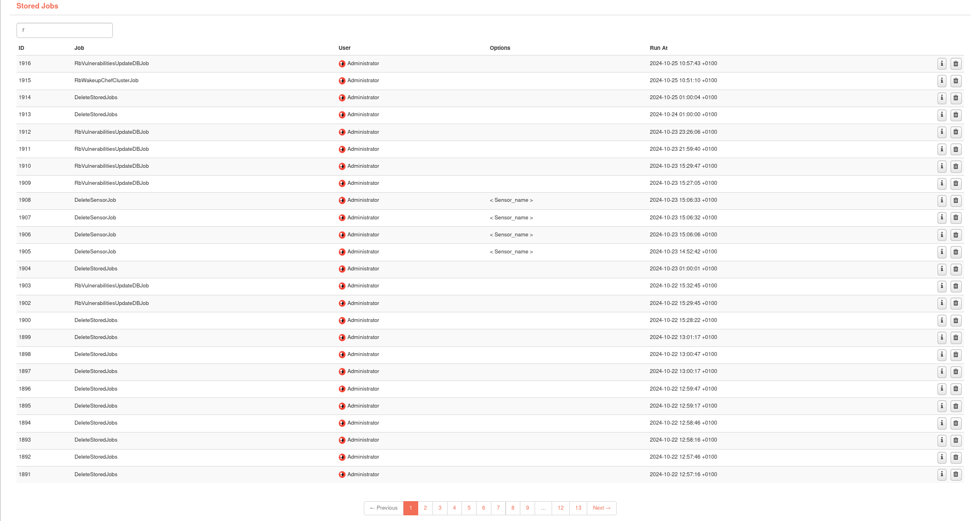Delete DeleteSensorJob 1907
Image resolution: width=980 pixels, height=521 pixels.
(x=956, y=218)
